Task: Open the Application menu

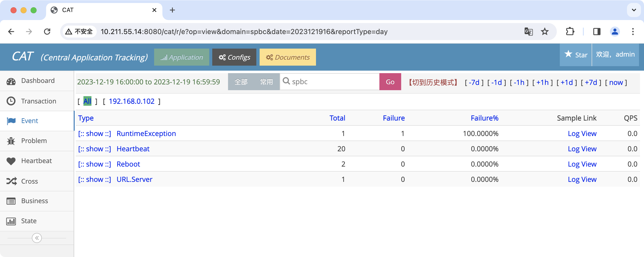Action: click(181, 57)
